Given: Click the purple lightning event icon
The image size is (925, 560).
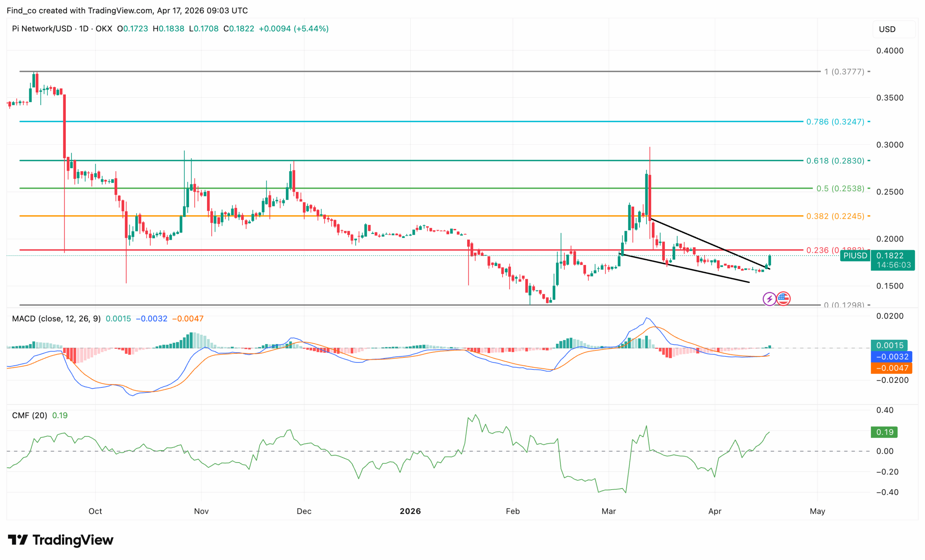Looking at the screenshot, I should (x=770, y=299).
